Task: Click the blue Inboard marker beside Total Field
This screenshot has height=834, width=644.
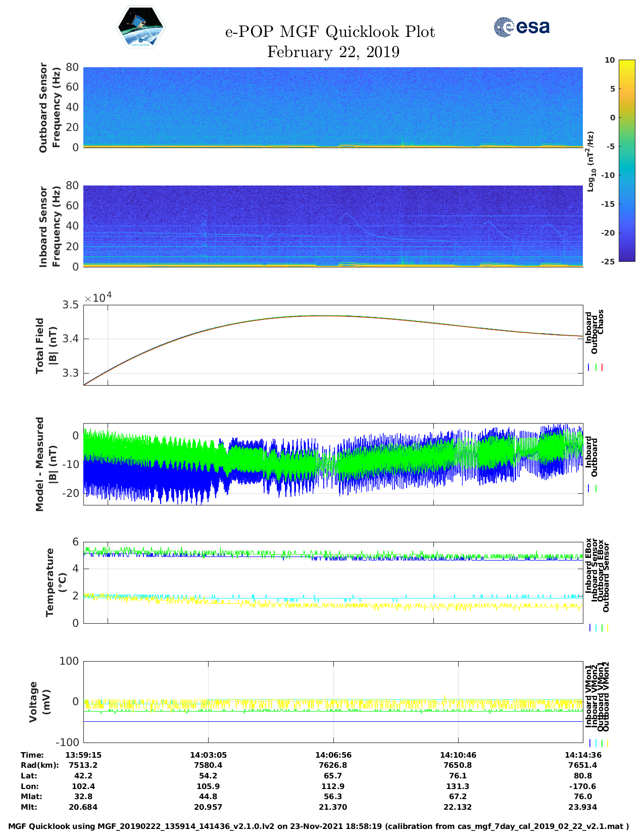Action: 589,367
